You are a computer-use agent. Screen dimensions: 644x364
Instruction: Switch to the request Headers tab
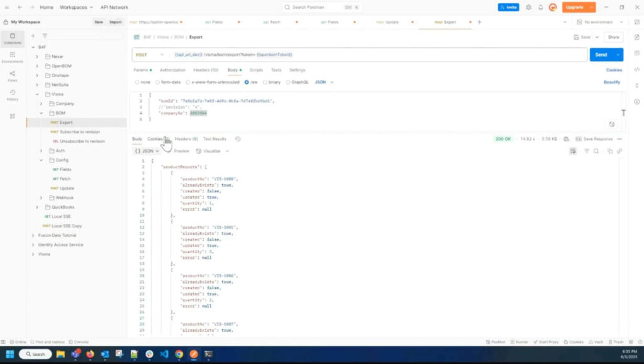206,70
